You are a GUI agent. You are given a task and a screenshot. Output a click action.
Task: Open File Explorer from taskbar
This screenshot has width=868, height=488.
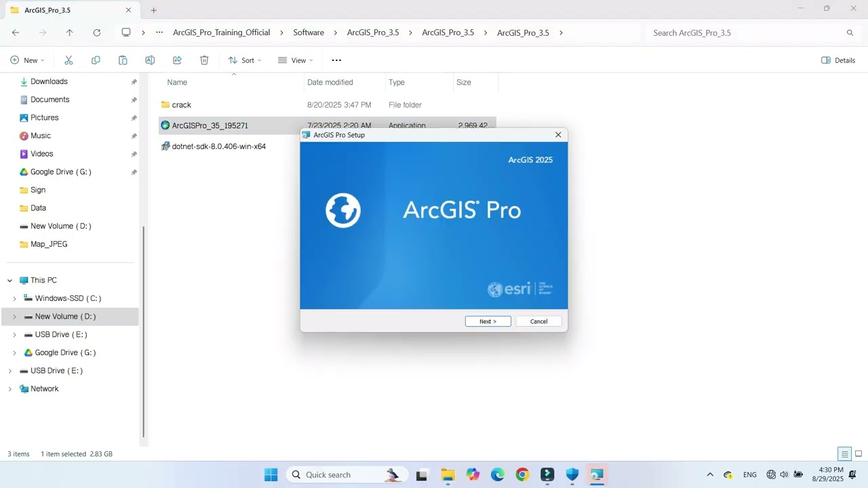(447, 474)
